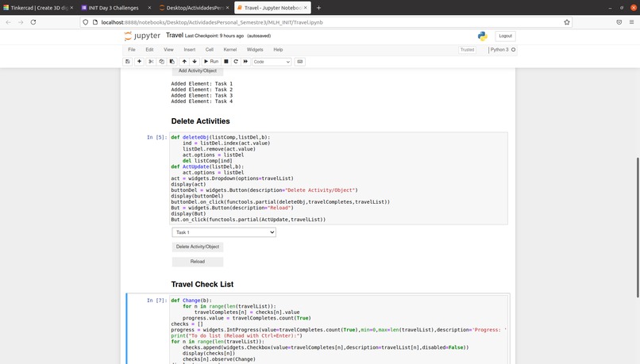Click the Delete Activities heading
640x364 pixels.
[200, 121]
